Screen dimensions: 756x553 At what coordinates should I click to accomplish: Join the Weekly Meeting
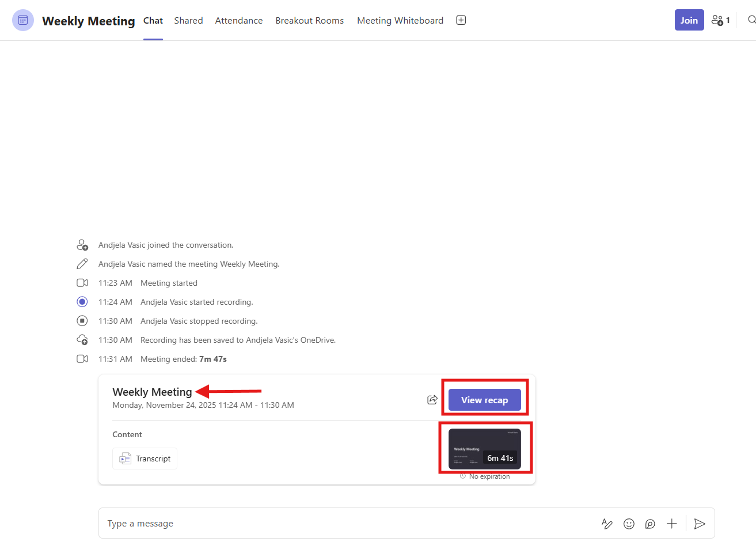click(x=689, y=20)
